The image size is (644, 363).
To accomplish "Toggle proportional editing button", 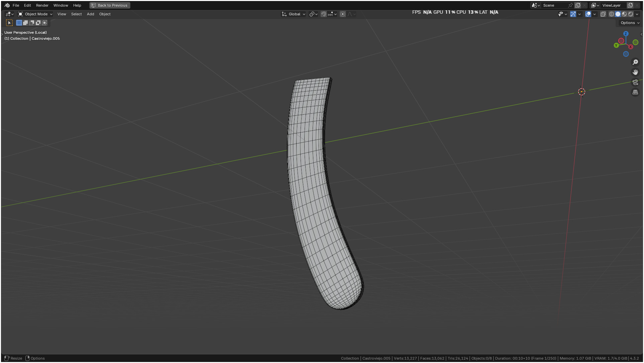I will (343, 14).
